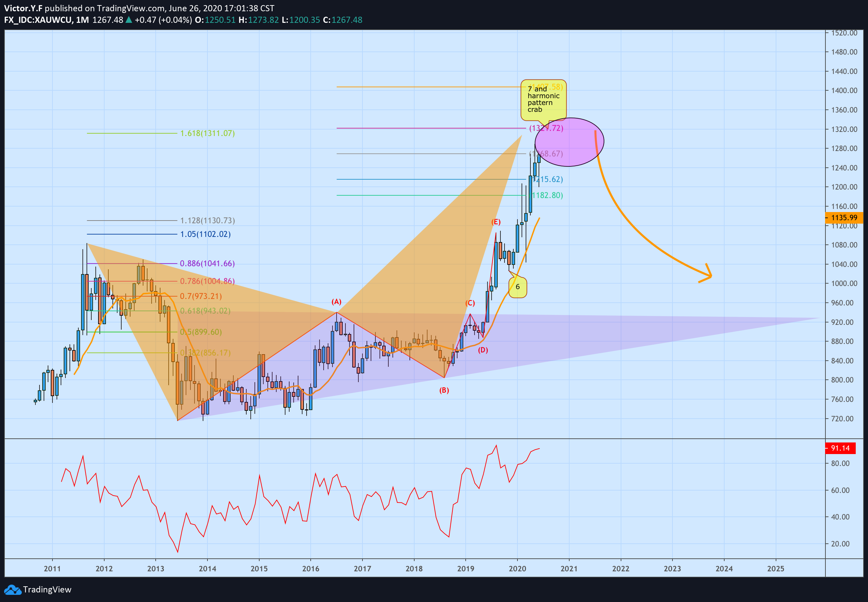Select the pink ellipse target zone

(569, 142)
